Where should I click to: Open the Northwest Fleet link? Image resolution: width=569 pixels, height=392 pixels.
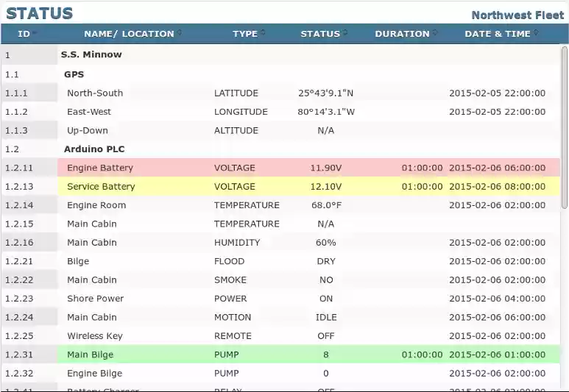[517, 15]
